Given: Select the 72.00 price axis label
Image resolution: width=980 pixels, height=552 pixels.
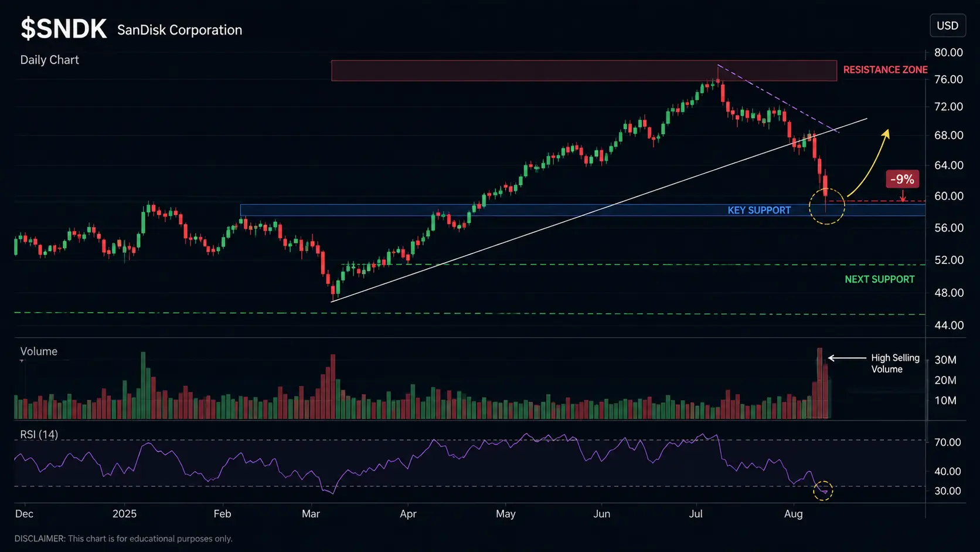Looking at the screenshot, I should pos(948,106).
